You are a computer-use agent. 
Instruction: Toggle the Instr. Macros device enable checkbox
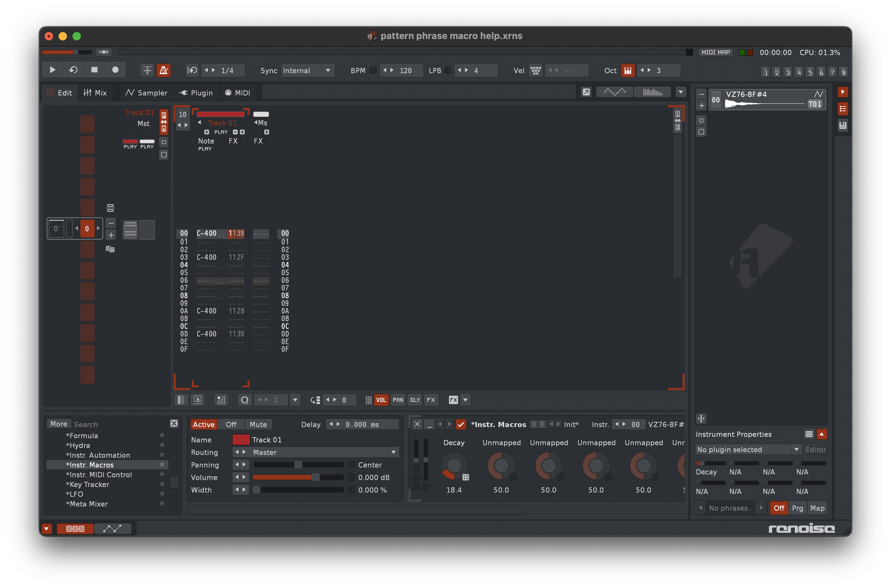click(x=461, y=425)
